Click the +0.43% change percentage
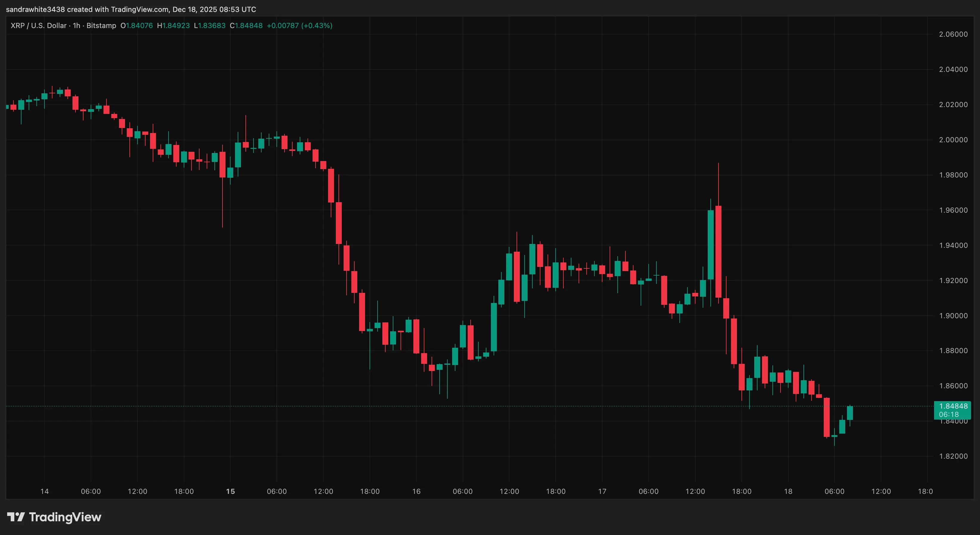The image size is (980, 535). [x=317, y=26]
